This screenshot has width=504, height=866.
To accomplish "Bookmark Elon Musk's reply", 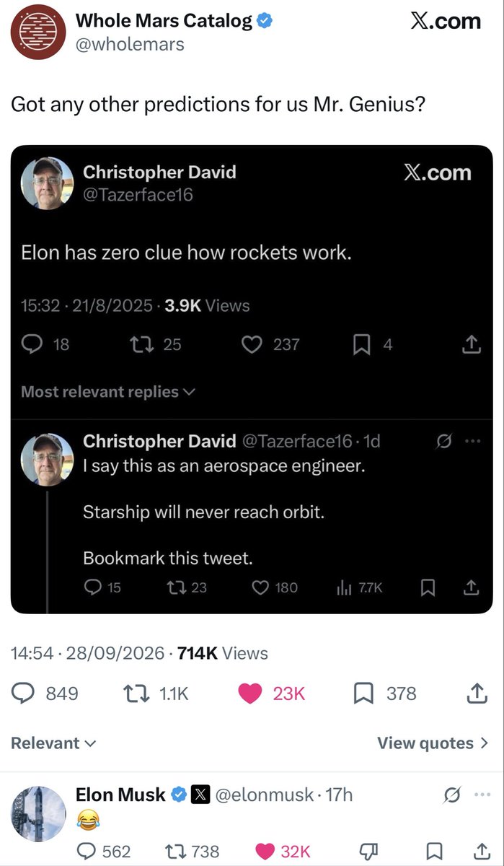I will (x=434, y=852).
